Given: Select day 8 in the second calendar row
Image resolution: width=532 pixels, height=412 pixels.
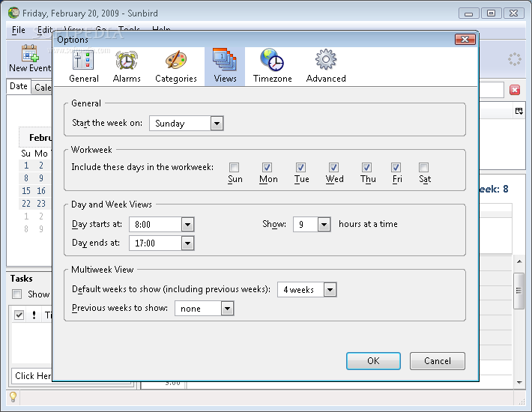Looking at the screenshot, I should pyautogui.click(x=26, y=178).
